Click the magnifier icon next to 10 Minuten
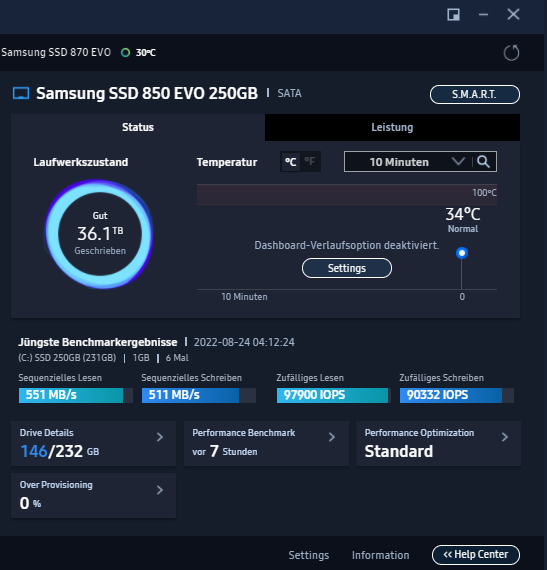Viewport: 547px width, 570px height. 483,161
